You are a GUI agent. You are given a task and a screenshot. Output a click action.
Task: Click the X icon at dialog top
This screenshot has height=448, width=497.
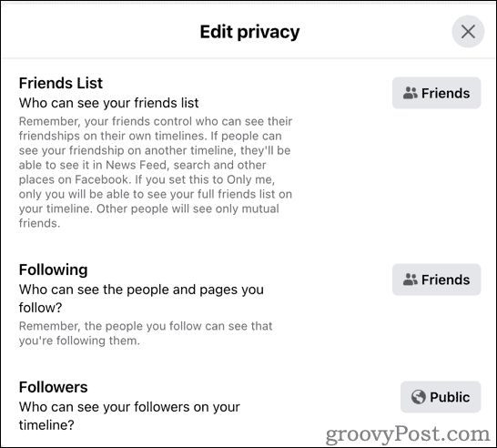(x=468, y=31)
